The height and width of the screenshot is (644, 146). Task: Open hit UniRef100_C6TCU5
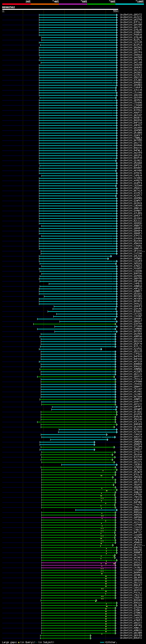click(x=131, y=42)
